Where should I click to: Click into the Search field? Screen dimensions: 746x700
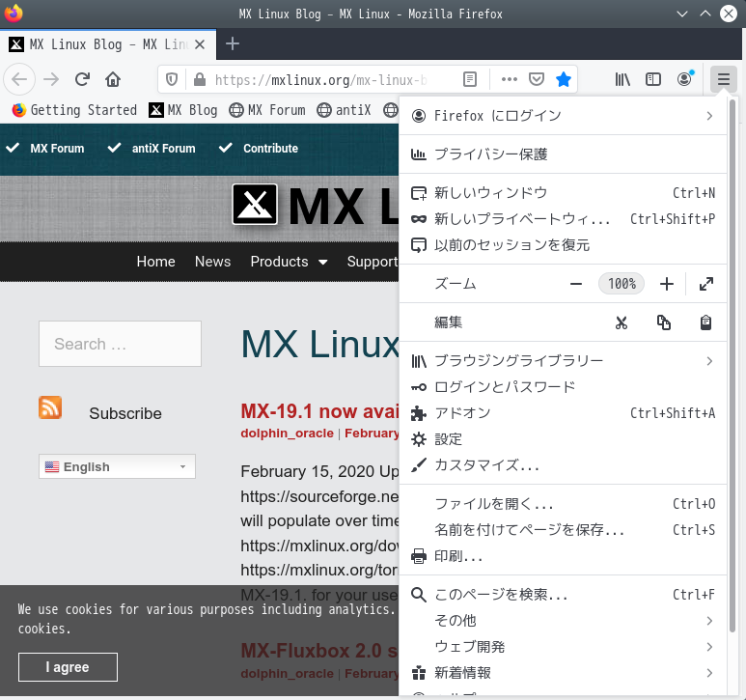pos(120,344)
